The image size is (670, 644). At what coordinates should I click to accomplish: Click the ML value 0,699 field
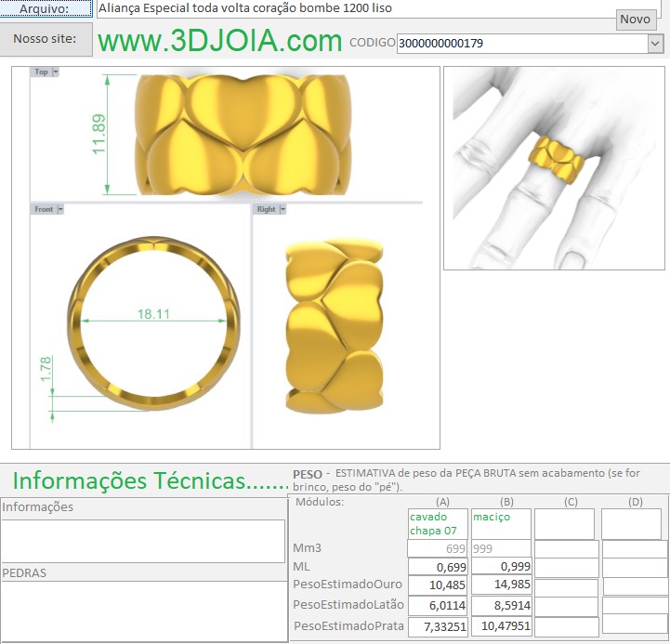click(438, 566)
